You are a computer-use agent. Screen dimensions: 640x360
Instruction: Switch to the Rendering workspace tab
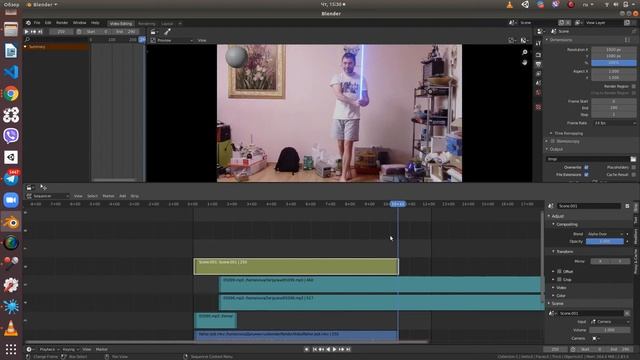point(147,24)
